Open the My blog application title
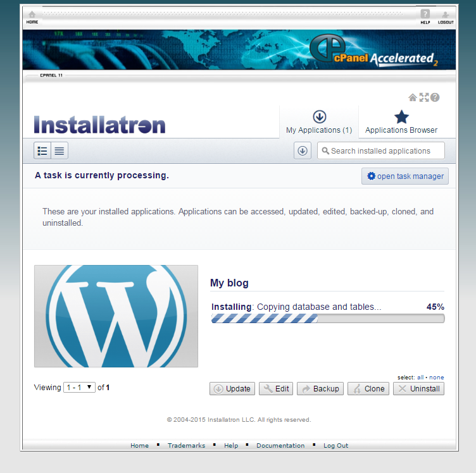 click(x=229, y=283)
